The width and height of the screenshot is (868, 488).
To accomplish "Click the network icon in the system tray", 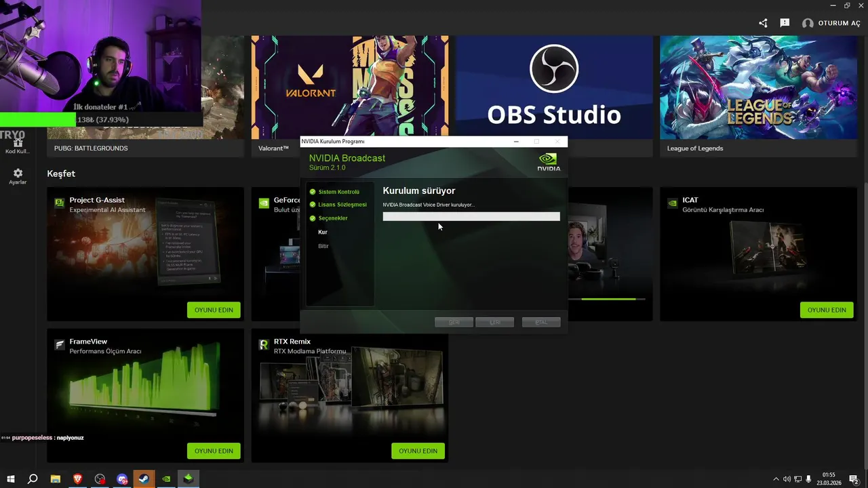I will click(797, 479).
